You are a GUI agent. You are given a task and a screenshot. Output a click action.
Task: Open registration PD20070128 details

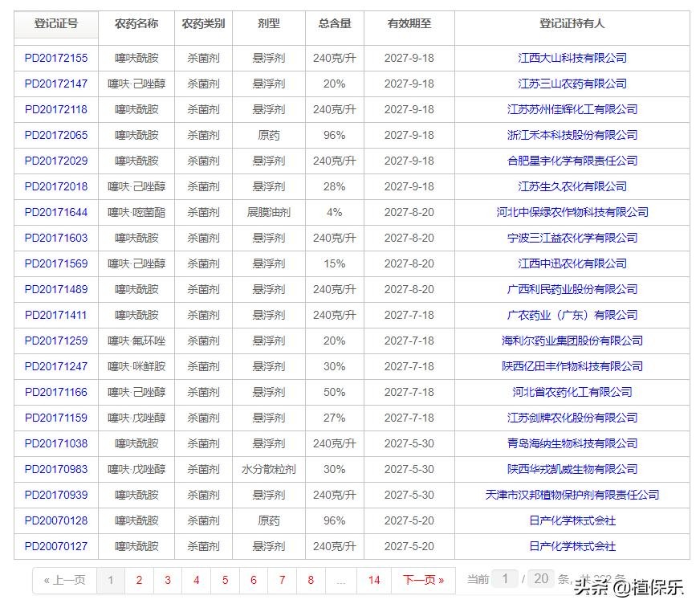coord(56,520)
